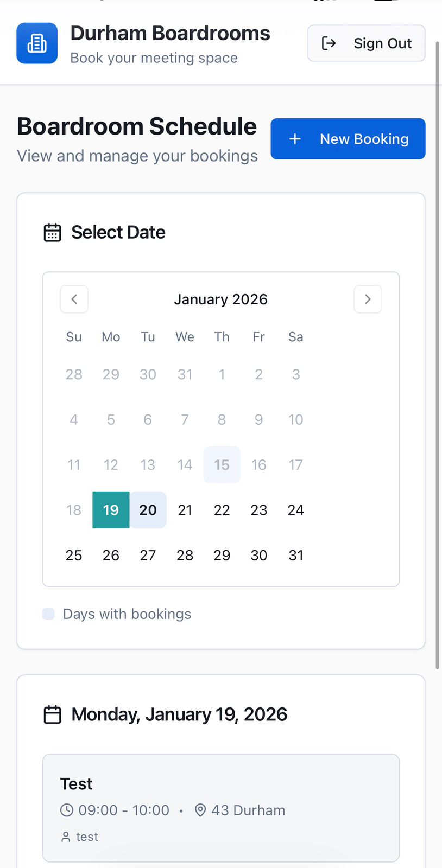This screenshot has width=442, height=868.
Task: Go to previous month with left chevron
Action: tap(74, 299)
